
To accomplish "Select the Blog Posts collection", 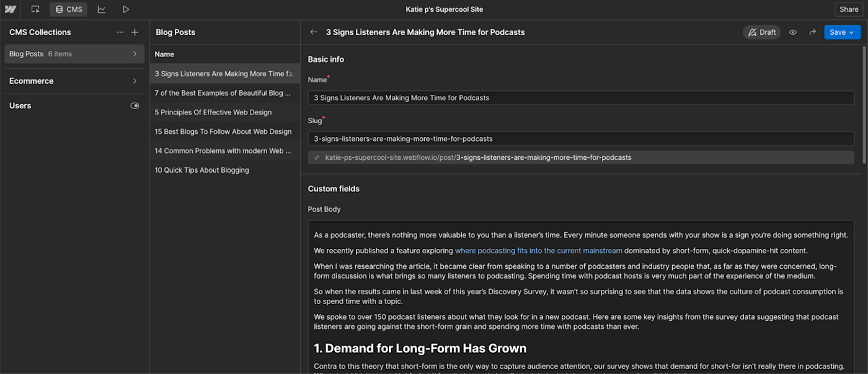I will (74, 54).
